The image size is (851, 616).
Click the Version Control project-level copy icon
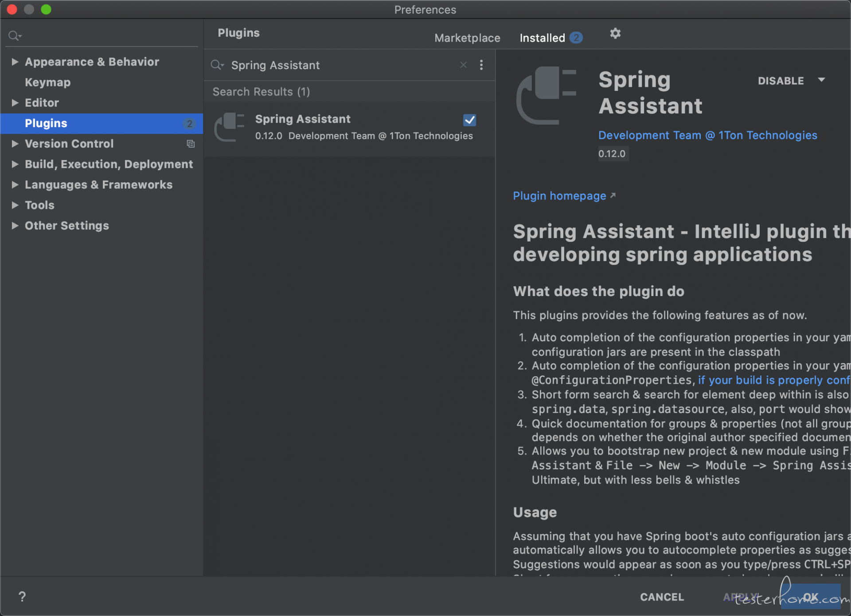[x=191, y=144]
